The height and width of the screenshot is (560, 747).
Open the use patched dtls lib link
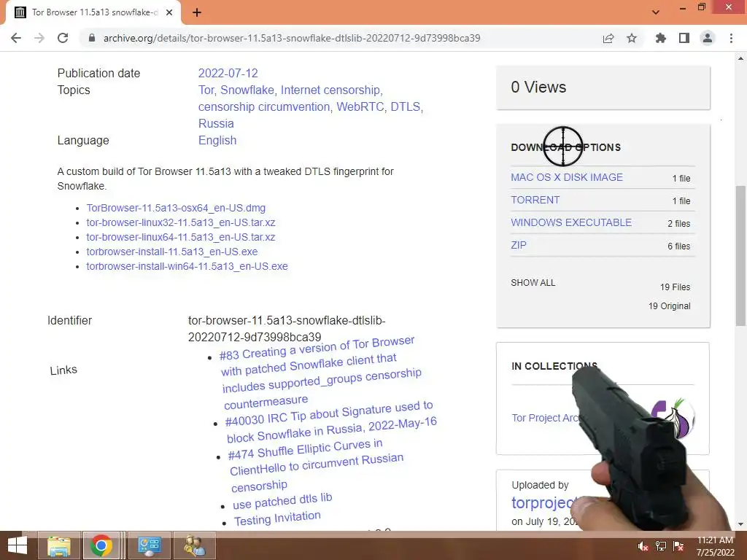click(x=282, y=501)
